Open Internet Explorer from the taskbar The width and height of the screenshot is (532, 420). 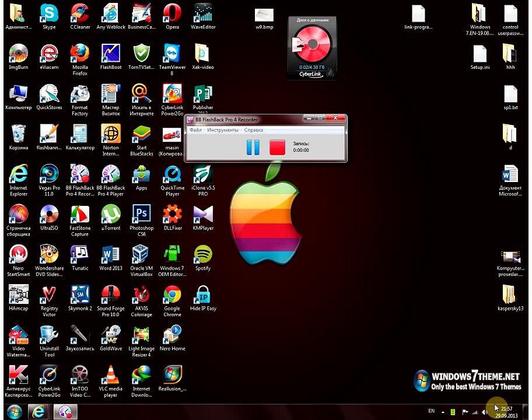pos(38,412)
